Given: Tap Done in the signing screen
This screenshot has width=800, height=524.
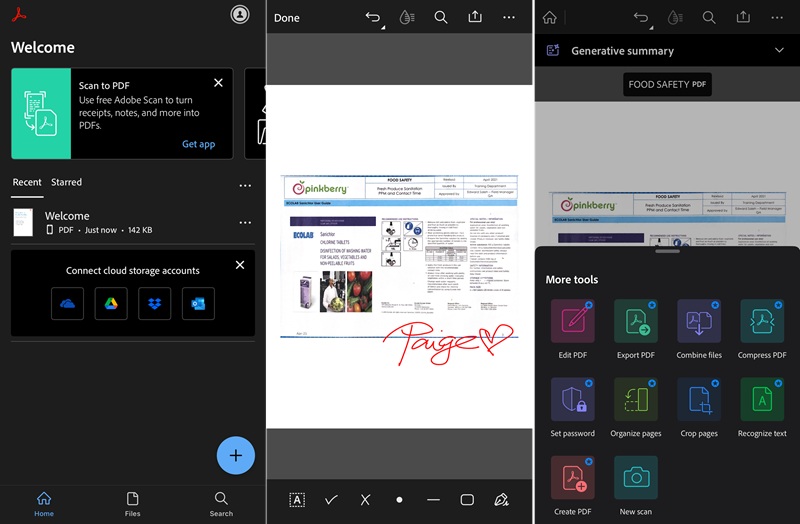Looking at the screenshot, I should [287, 18].
